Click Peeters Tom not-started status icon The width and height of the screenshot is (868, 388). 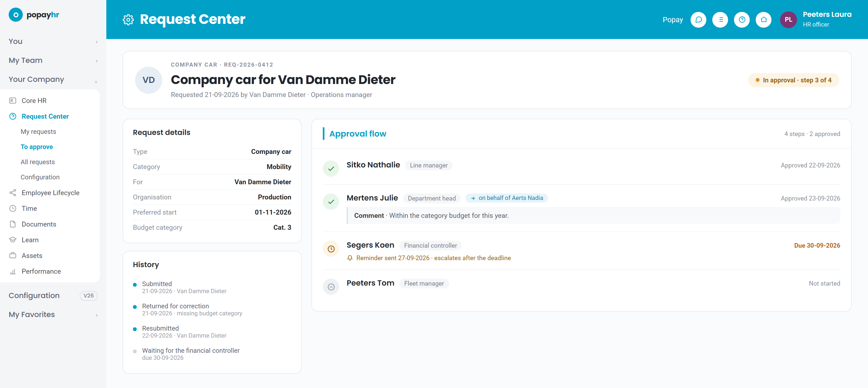331,287
